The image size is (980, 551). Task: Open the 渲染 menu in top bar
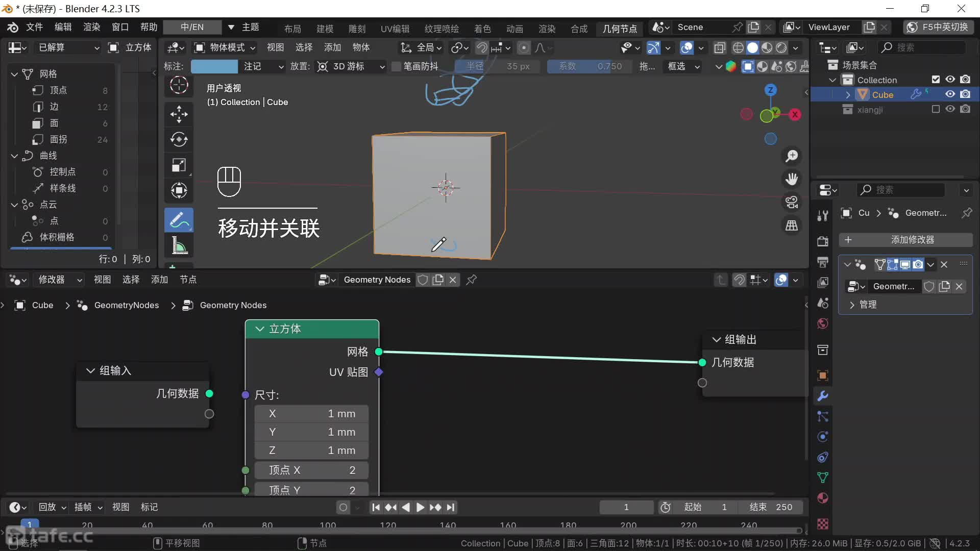91,27
